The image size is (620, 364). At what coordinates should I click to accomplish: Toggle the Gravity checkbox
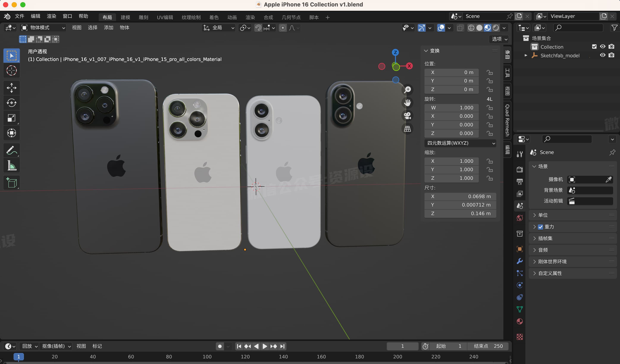point(540,227)
